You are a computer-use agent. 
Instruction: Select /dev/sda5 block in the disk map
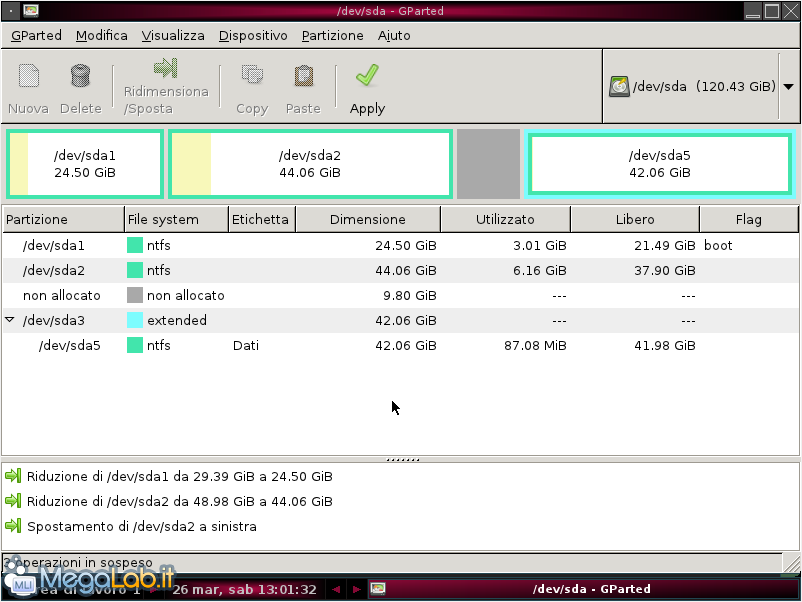click(659, 164)
